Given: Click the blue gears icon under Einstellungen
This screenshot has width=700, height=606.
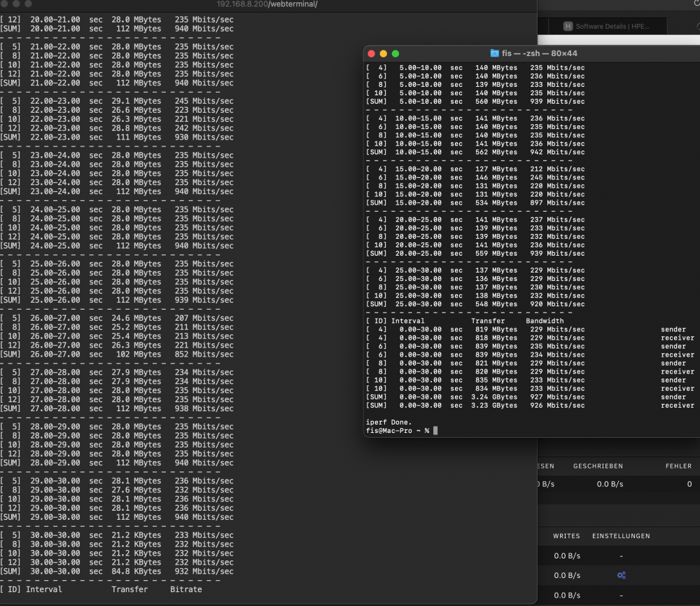Looking at the screenshot, I should (x=621, y=575).
